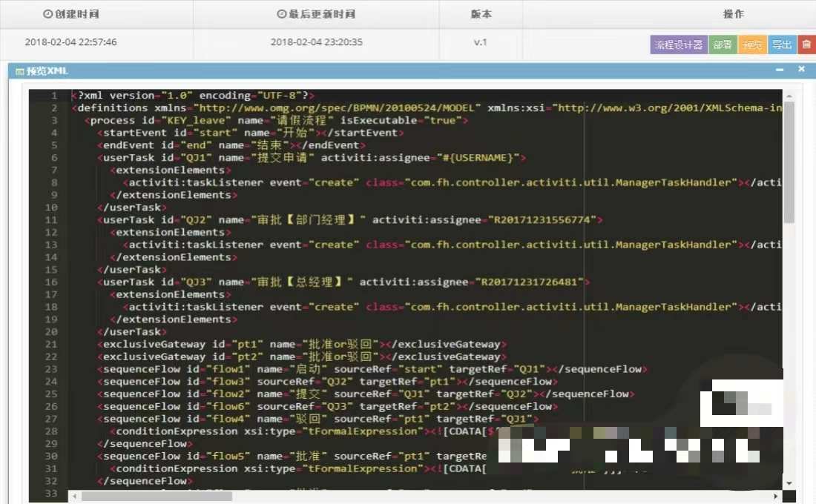This screenshot has height=504, width=816.
Task: Click the closing /userTask tag on line 10
Action: [x=131, y=208]
